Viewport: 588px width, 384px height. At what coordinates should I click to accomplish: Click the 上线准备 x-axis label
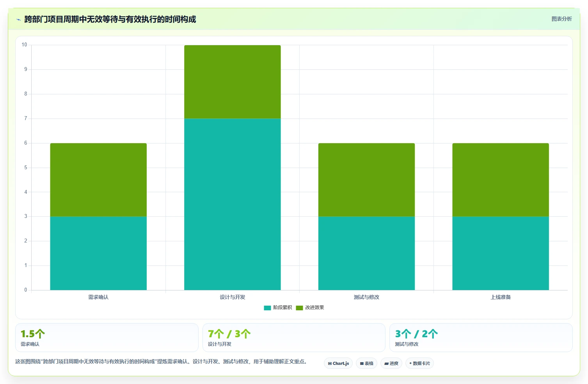(x=501, y=297)
